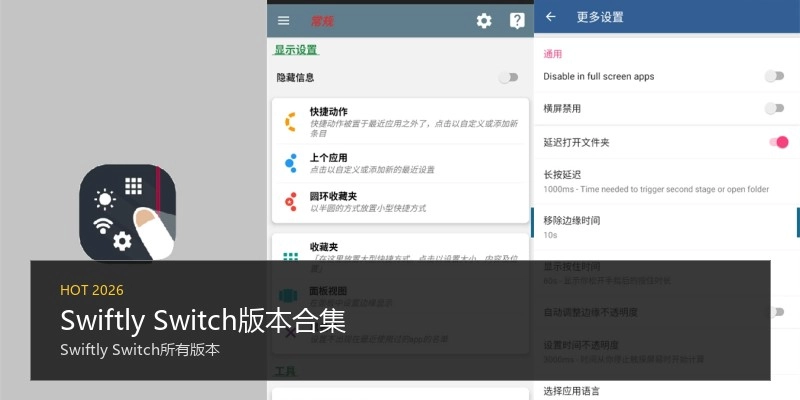Viewport: 800px width, 400px height.
Task: Open settings via the gear icon
Action: (484, 21)
